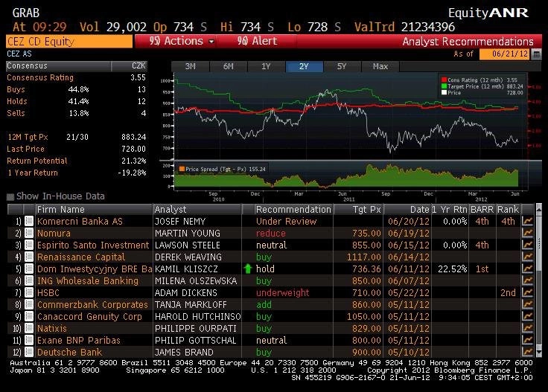Click Return Potential value 21.32%
This screenshot has height=392, width=548.
[x=134, y=161]
